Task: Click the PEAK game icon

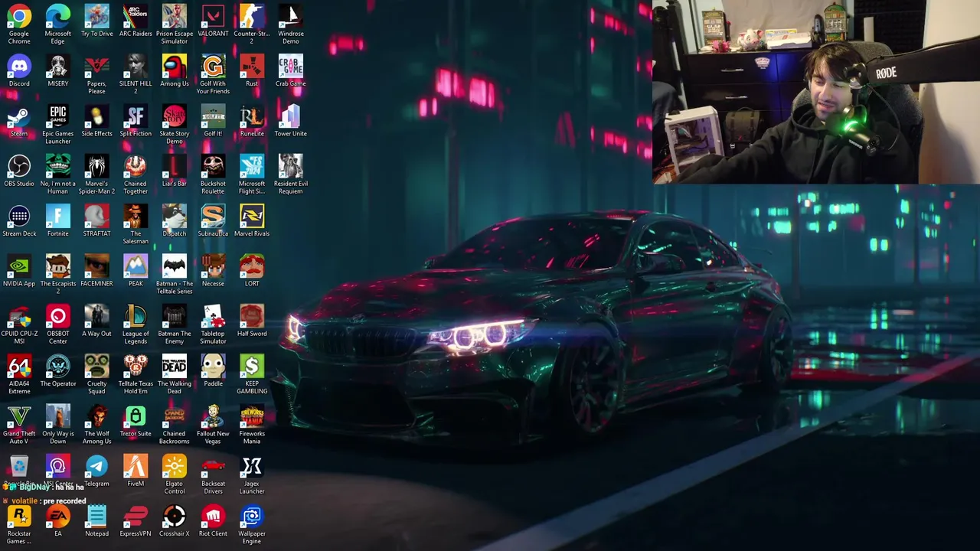Action: tap(136, 267)
